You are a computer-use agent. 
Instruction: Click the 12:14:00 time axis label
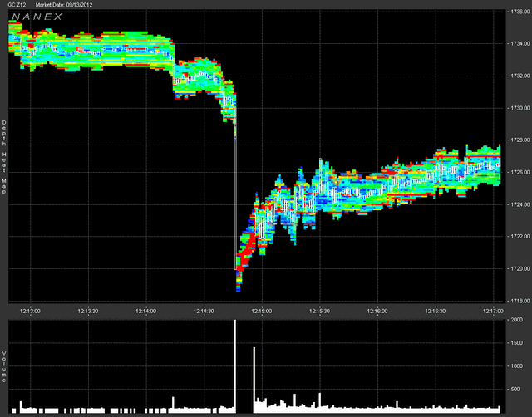tap(146, 312)
